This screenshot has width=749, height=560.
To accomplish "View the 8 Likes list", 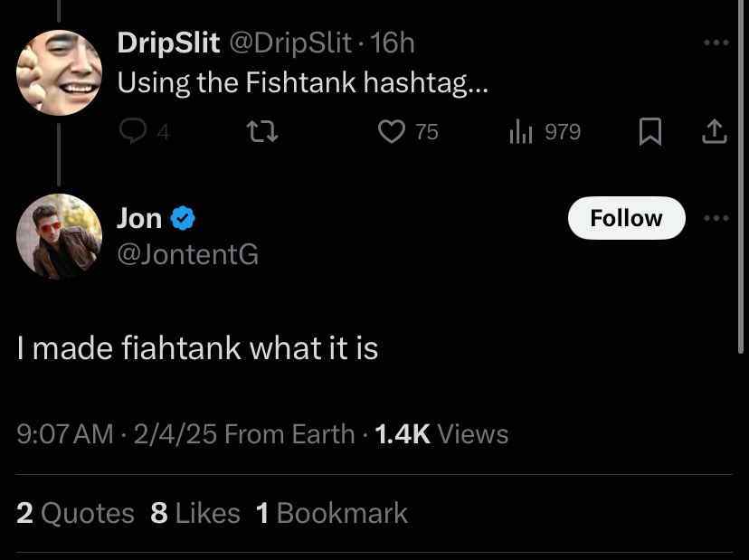I will [194, 513].
